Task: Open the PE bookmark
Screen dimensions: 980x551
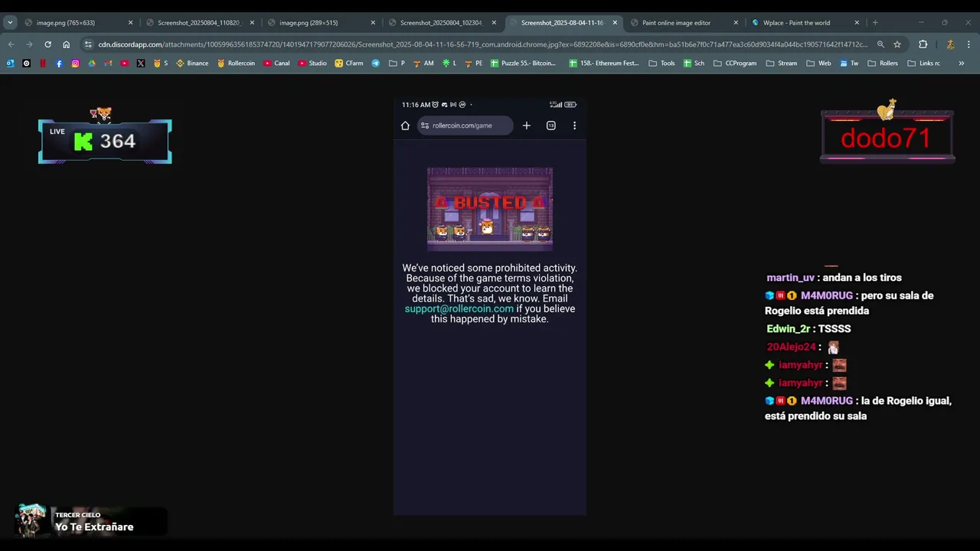Action: pos(474,64)
